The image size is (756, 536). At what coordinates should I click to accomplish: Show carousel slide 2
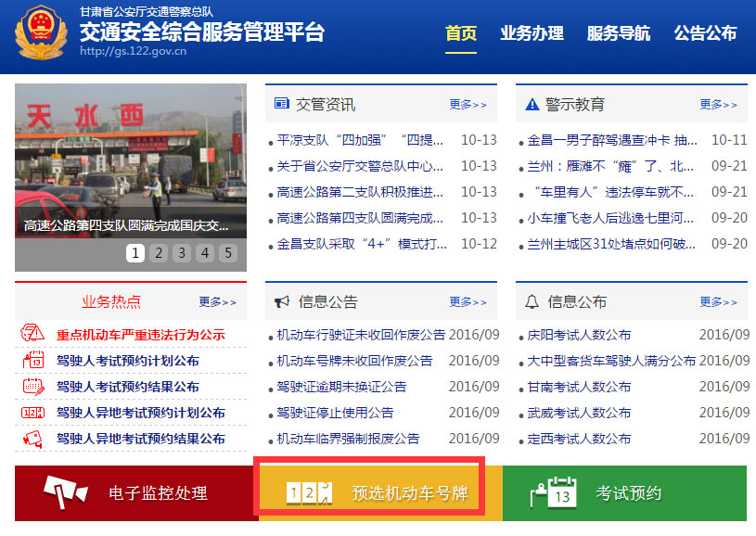159,253
